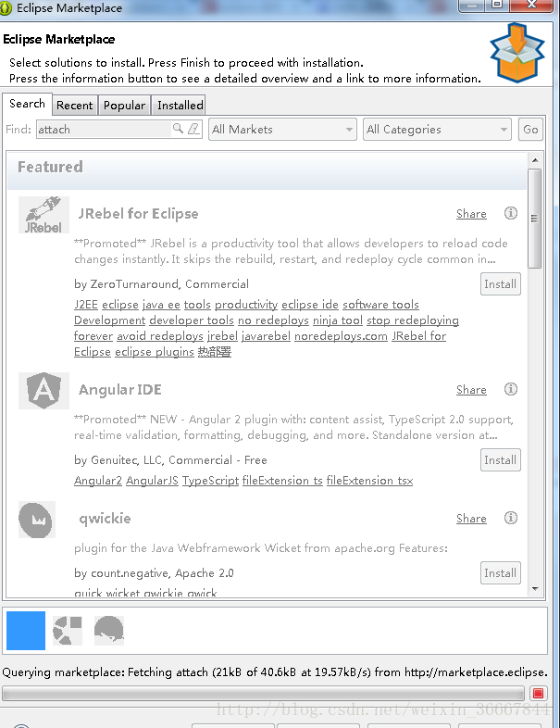Click the Eclipse Marketplace box logo
This screenshot has height=728, width=560.
(517, 53)
